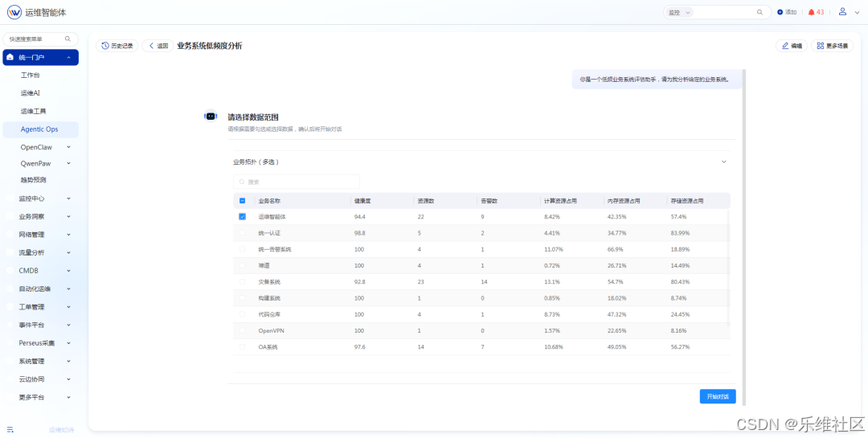The image size is (868, 438).
Task: Expand the 业务洞察 menu
Action: pos(68,216)
